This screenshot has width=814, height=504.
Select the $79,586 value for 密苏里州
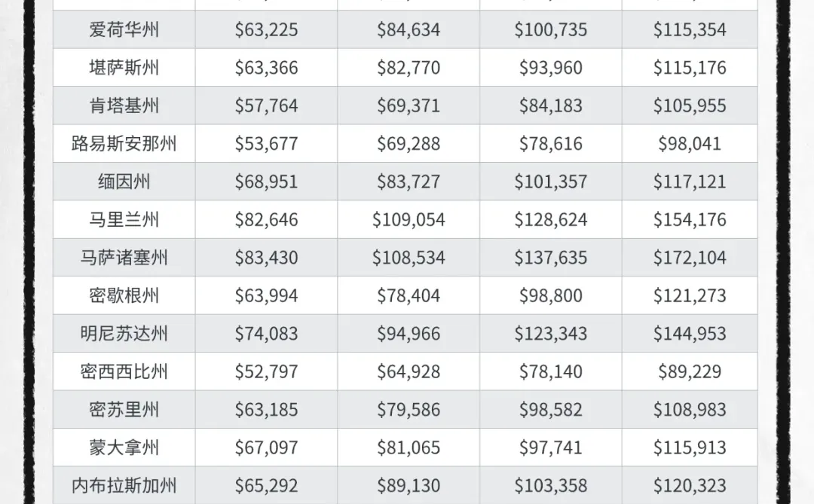click(409, 410)
